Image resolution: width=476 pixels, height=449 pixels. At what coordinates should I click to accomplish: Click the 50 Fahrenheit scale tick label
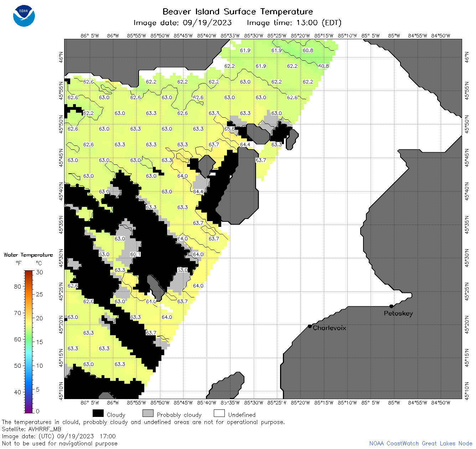(x=17, y=366)
